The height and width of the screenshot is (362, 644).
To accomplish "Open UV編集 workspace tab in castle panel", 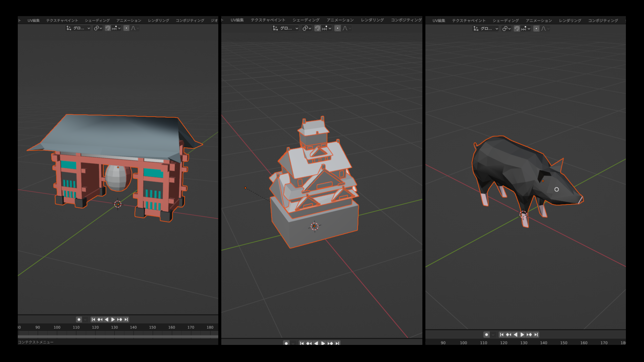I will (x=237, y=20).
